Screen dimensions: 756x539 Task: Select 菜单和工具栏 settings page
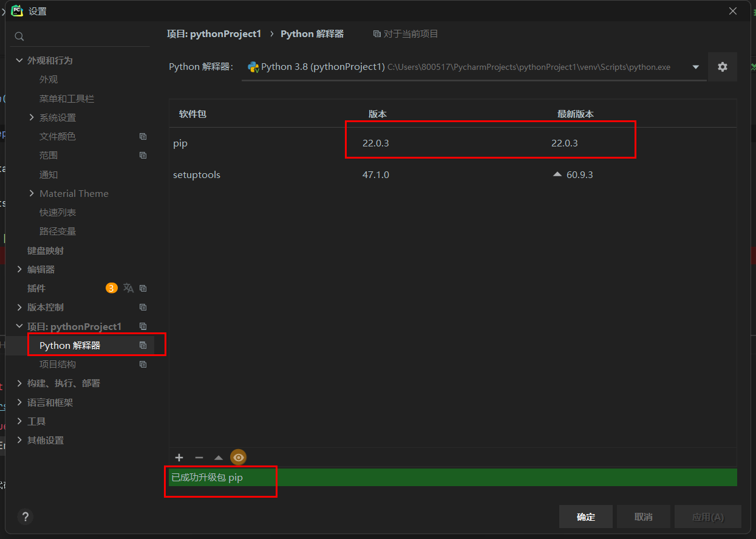[x=67, y=98]
